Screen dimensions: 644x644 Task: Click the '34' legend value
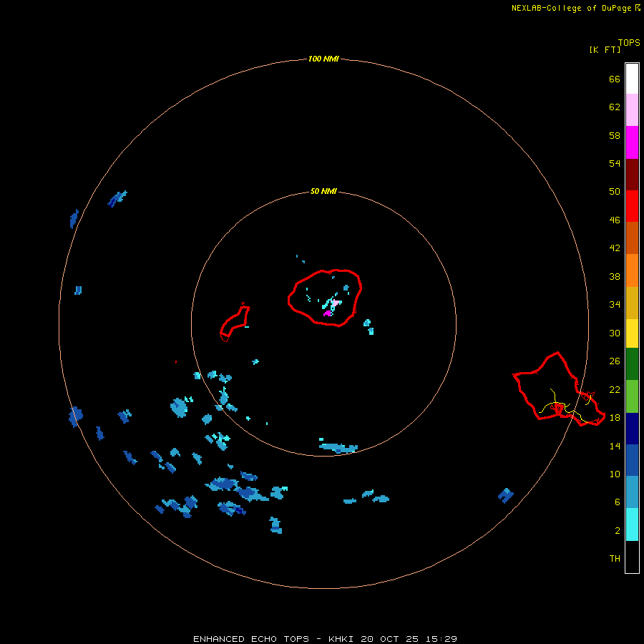[x=615, y=304]
